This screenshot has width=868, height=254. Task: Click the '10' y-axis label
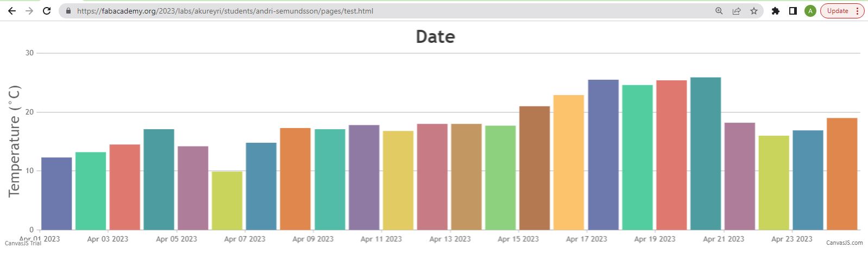pos(29,170)
